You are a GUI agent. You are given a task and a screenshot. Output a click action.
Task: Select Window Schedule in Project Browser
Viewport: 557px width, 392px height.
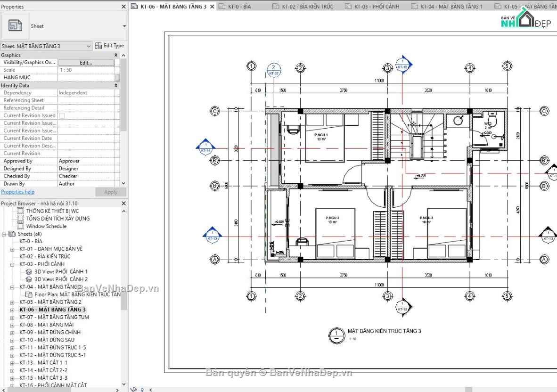click(46, 226)
